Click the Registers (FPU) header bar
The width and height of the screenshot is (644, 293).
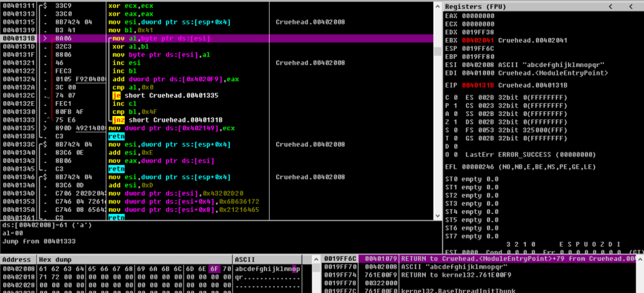[544, 6]
